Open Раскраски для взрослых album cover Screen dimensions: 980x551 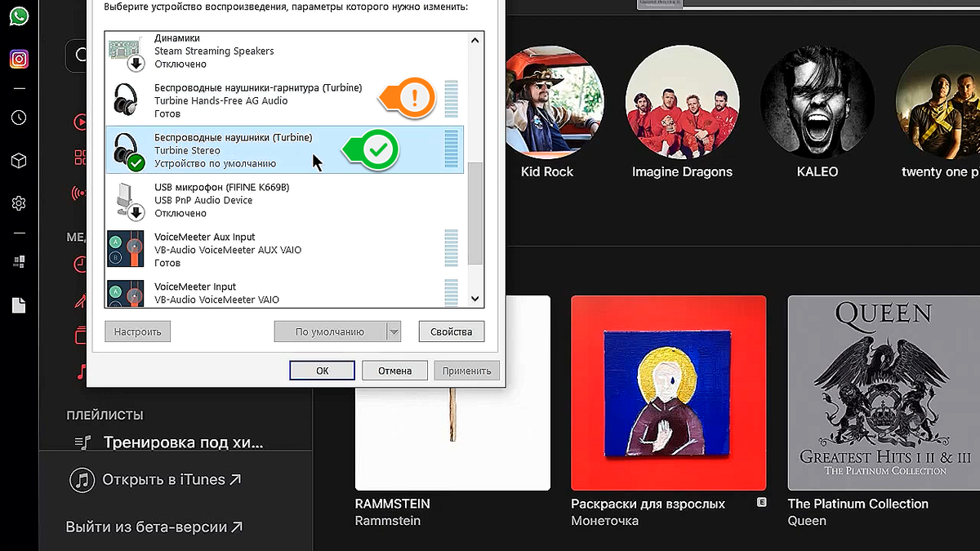tap(668, 393)
